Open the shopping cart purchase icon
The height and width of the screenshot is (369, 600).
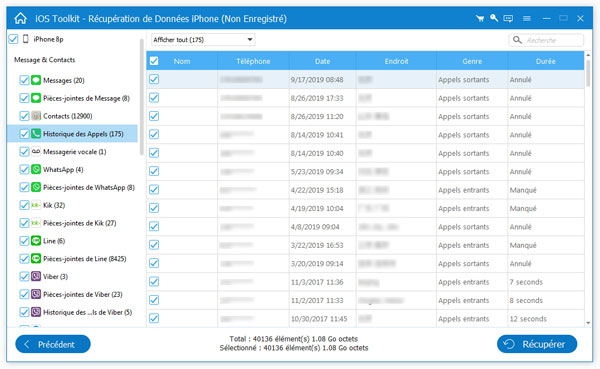pyautogui.click(x=479, y=18)
